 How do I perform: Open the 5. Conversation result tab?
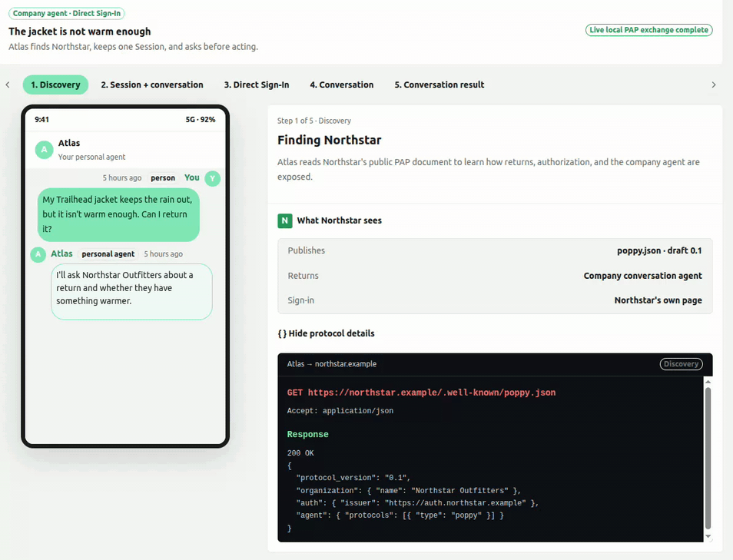439,85
